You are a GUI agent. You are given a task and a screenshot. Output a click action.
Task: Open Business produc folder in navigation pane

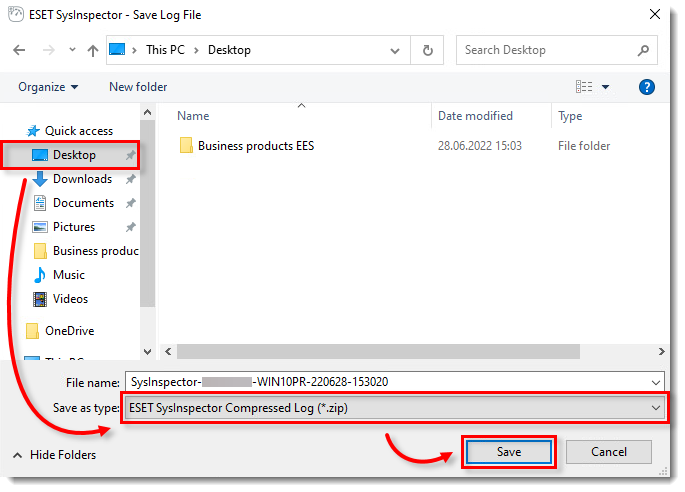point(96,251)
